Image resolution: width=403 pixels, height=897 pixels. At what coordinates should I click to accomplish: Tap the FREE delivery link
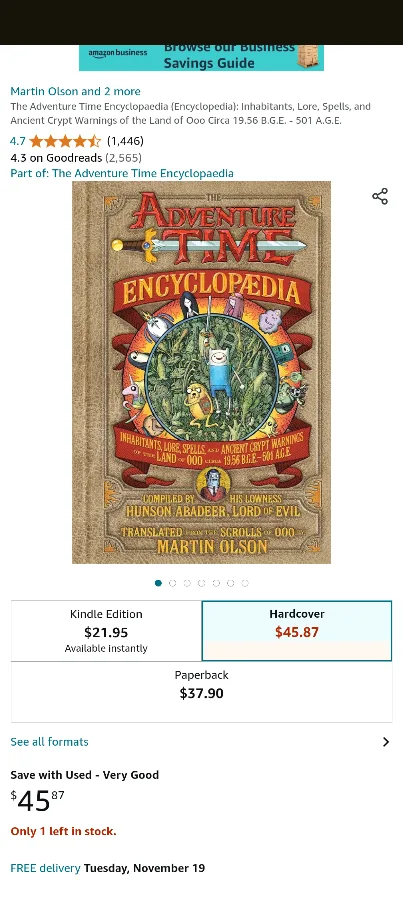[x=45, y=868]
